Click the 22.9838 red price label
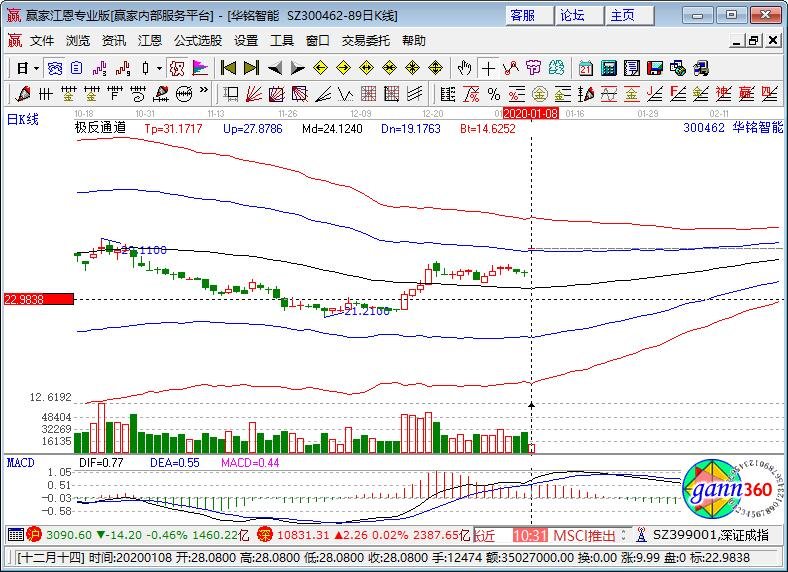The height and width of the screenshot is (572, 788). click(39, 300)
